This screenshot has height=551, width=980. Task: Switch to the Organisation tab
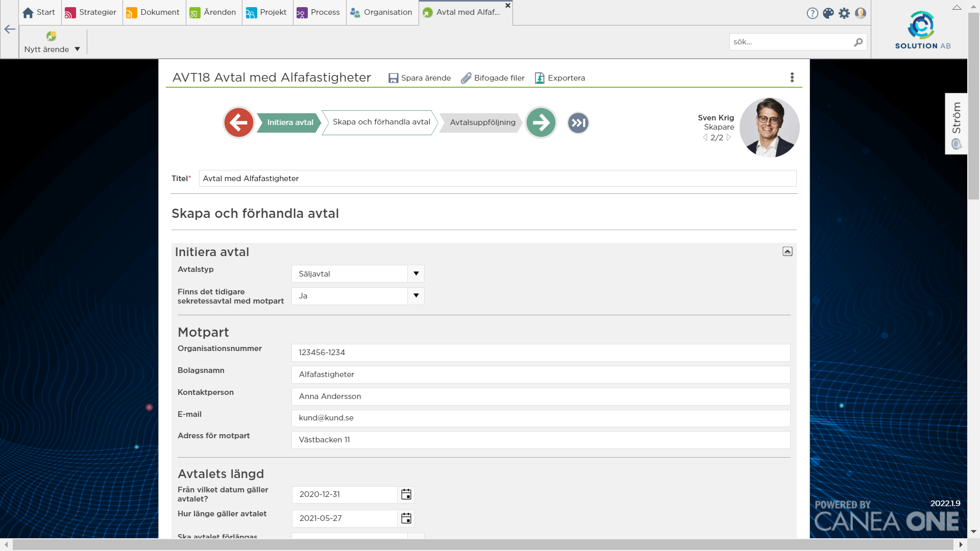[382, 12]
